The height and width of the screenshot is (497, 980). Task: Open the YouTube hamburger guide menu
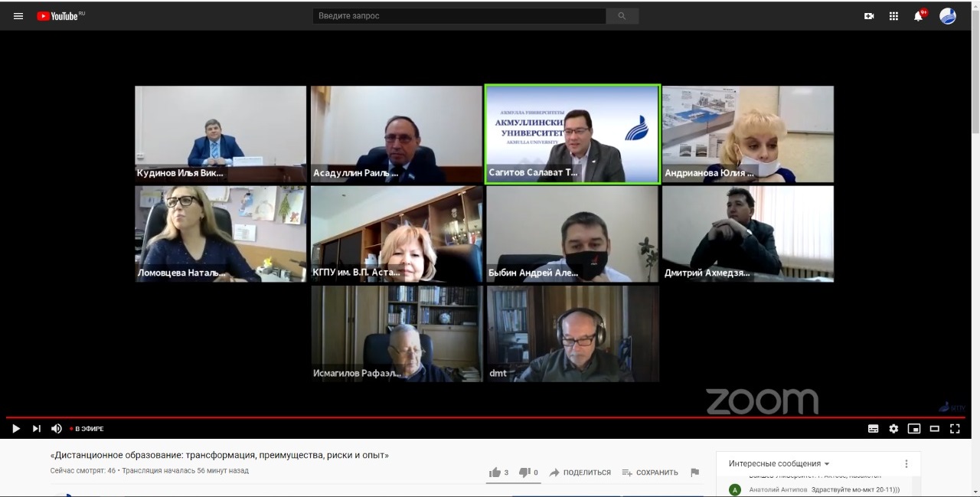[x=18, y=16]
